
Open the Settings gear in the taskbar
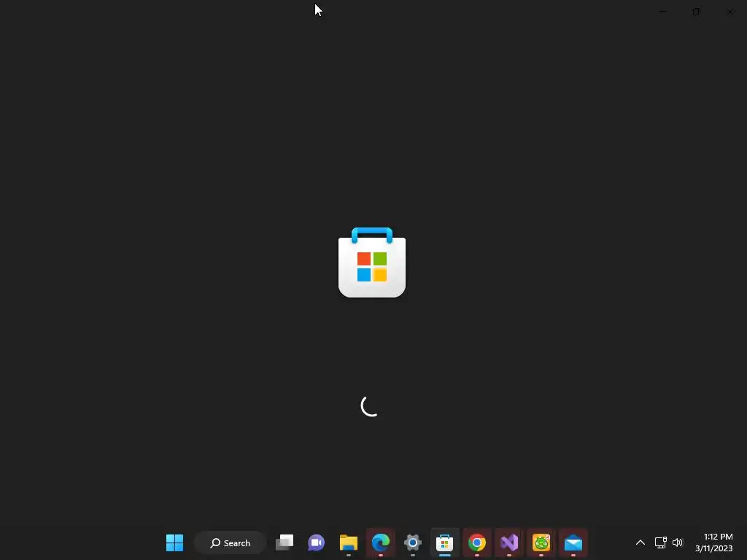pos(413,542)
